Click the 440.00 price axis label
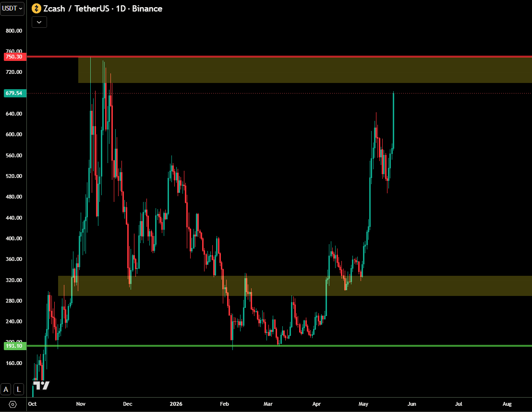 tap(14, 218)
